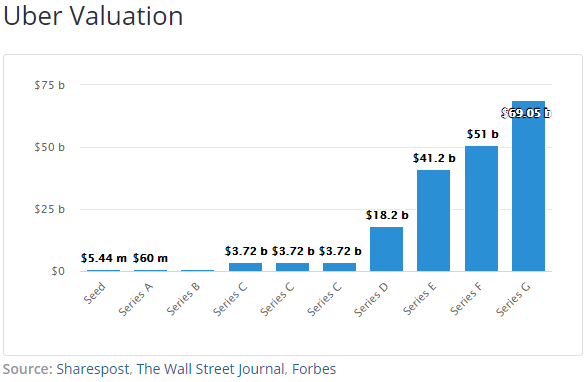Select the Series F bar in chart

(x=481, y=208)
